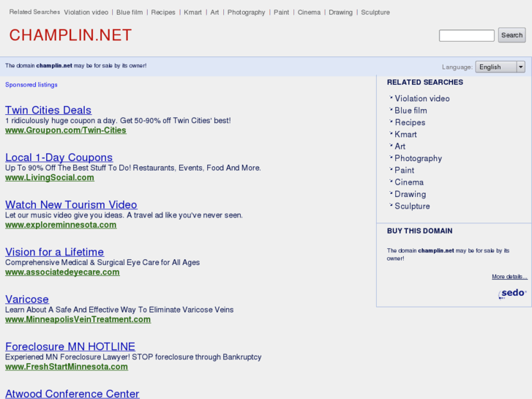This screenshot has height=399, width=532.
Task: Click the Search button
Action: pos(512,35)
